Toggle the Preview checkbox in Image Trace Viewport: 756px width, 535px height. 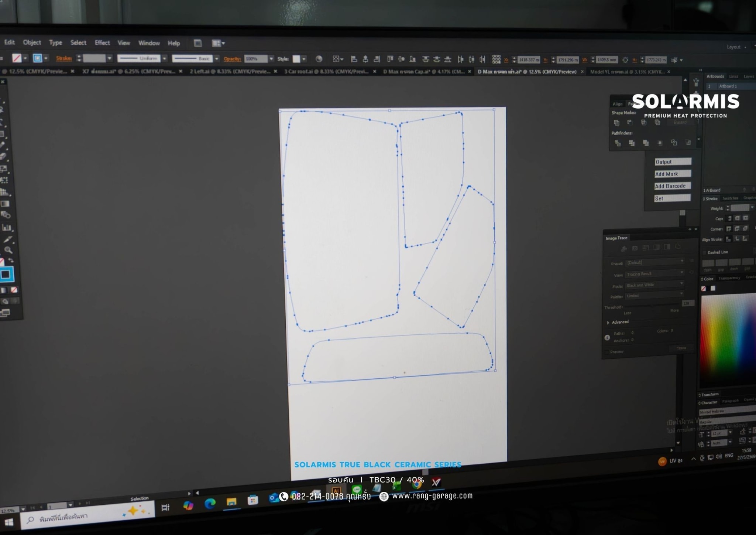(607, 352)
